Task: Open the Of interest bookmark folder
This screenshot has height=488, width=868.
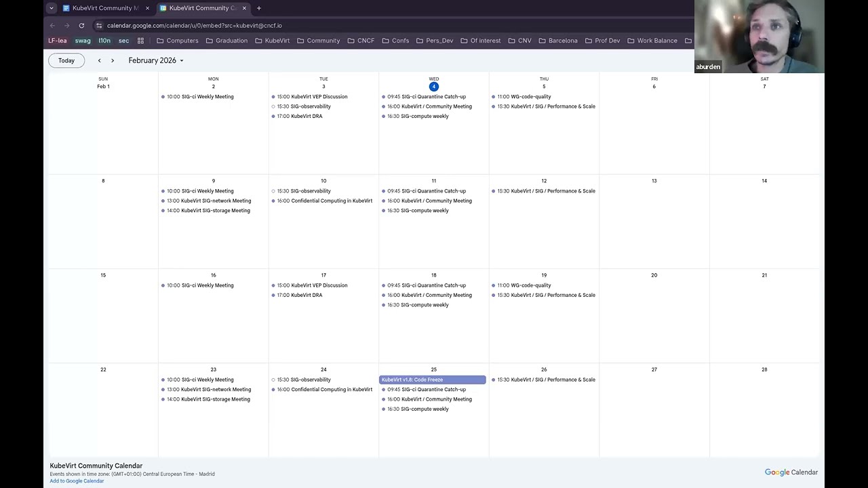Action: pos(480,41)
